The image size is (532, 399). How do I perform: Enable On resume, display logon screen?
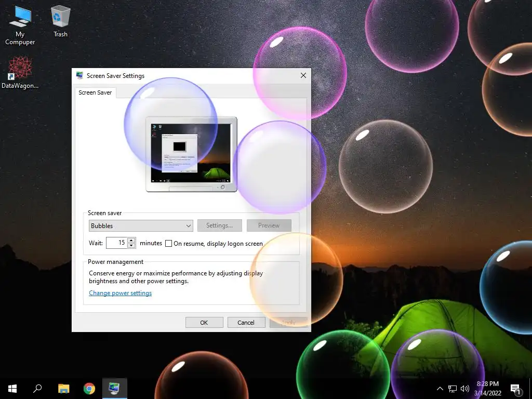168,243
